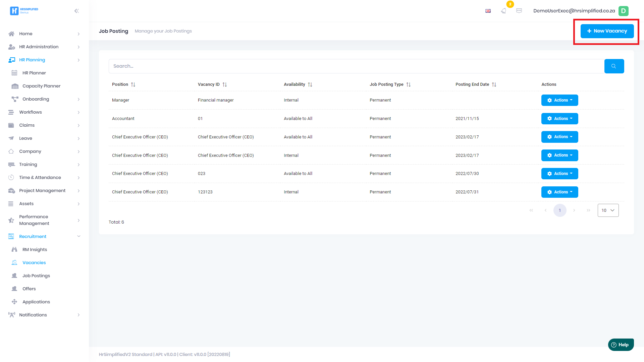Open the rows-per-page dropdown showing 10

coord(608,210)
